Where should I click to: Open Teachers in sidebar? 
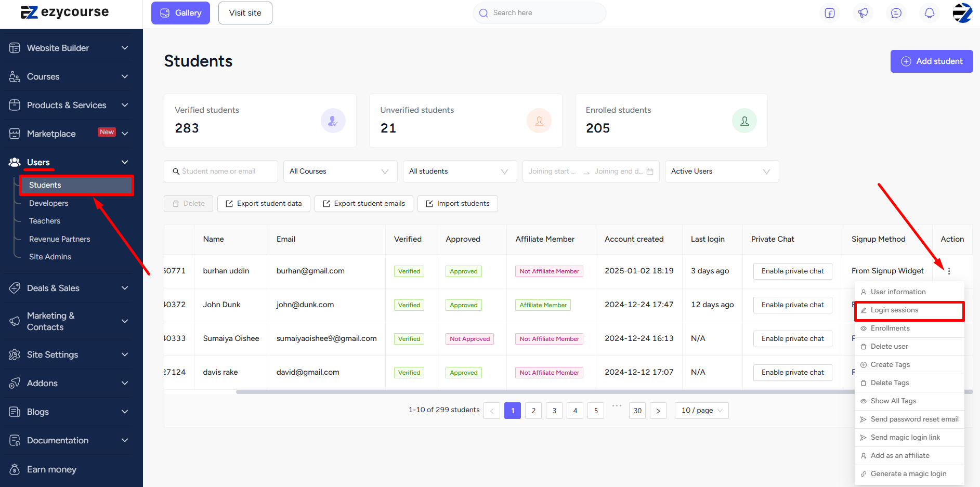coord(45,221)
